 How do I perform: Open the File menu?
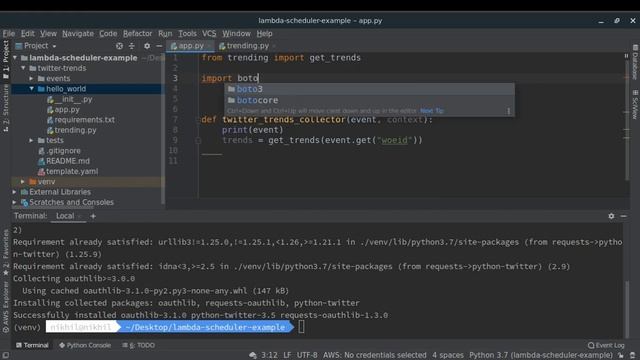click(9, 33)
